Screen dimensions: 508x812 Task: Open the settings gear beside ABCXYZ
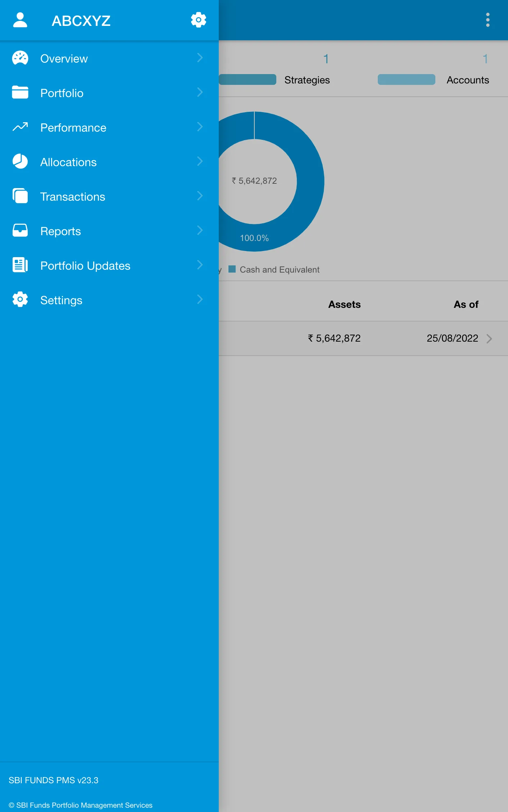click(x=198, y=20)
